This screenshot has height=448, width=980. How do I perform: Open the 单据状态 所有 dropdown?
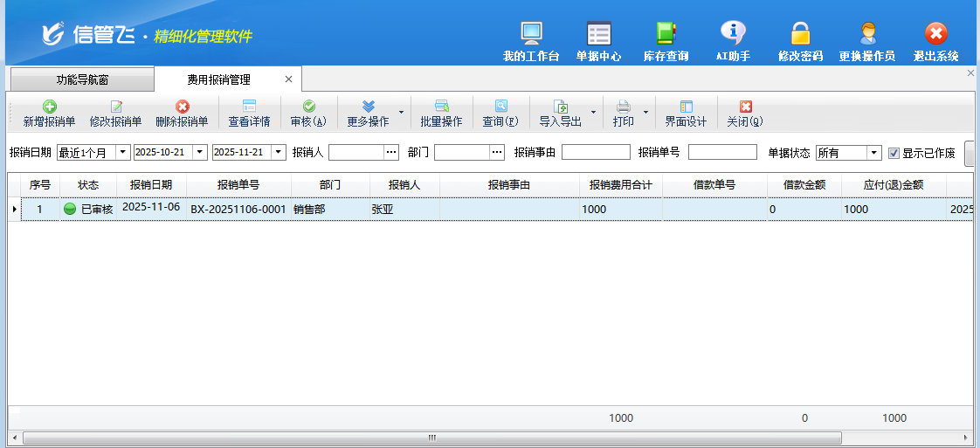tap(873, 153)
